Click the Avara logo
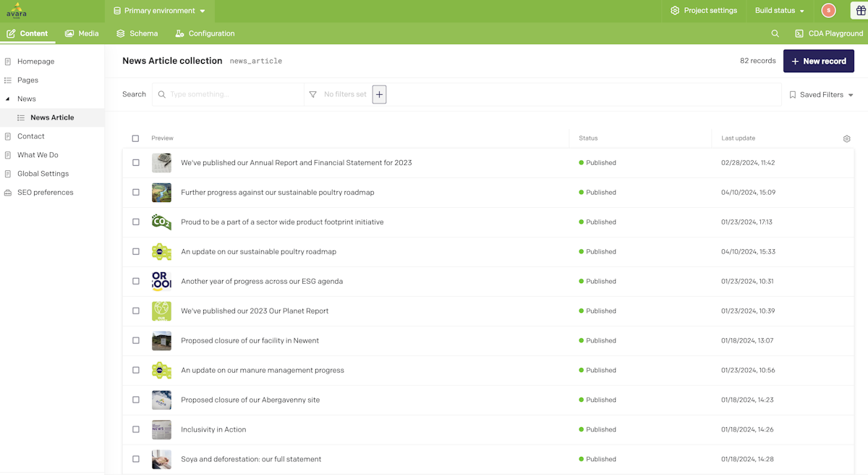The height and width of the screenshot is (475, 868). 16,11
